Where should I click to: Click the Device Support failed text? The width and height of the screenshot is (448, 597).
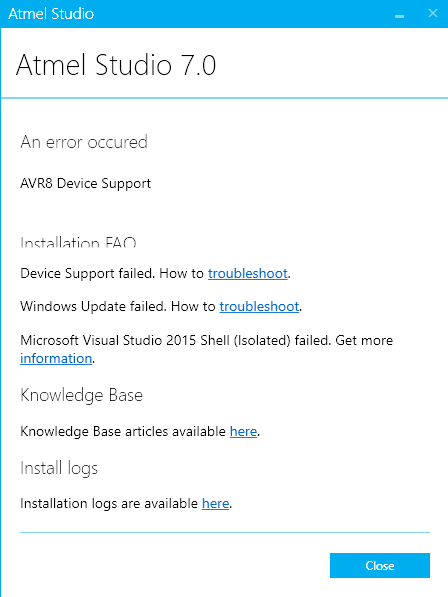[86, 273]
